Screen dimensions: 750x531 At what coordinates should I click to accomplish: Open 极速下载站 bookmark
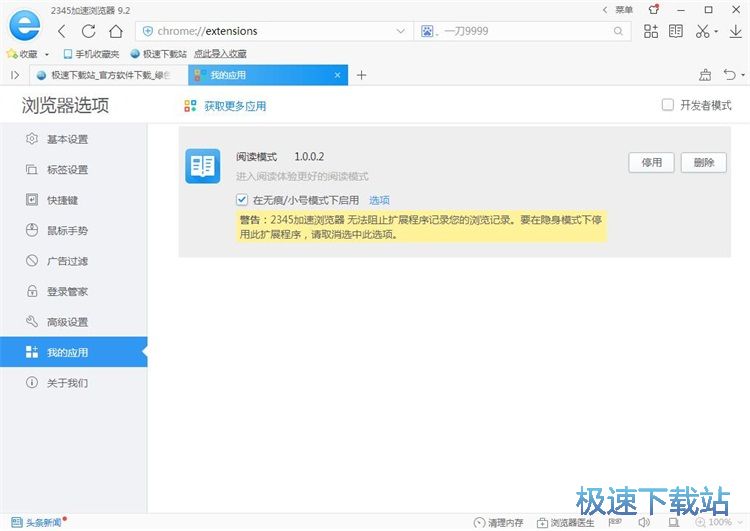[x=158, y=54]
